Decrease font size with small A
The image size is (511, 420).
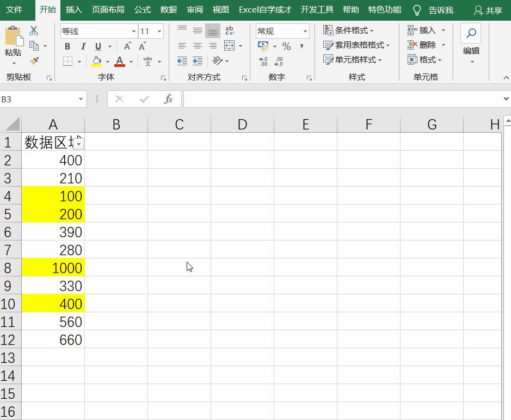[x=143, y=46]
